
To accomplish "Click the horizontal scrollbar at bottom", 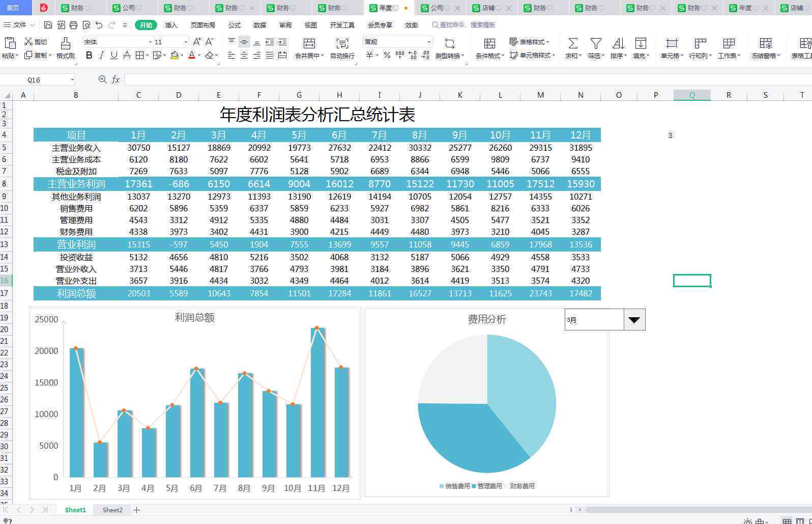I will (x=698, y=510).
